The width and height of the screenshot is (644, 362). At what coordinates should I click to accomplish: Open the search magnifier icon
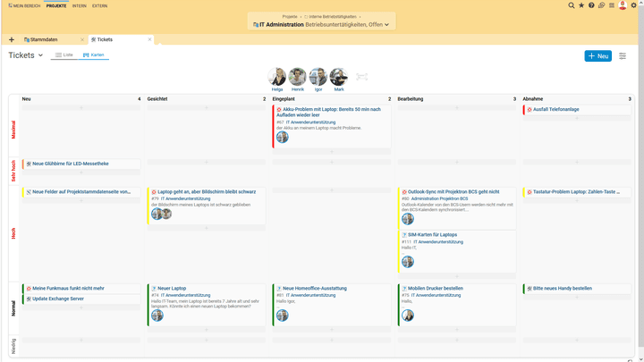pyautogui.click(x=571, y=5)
